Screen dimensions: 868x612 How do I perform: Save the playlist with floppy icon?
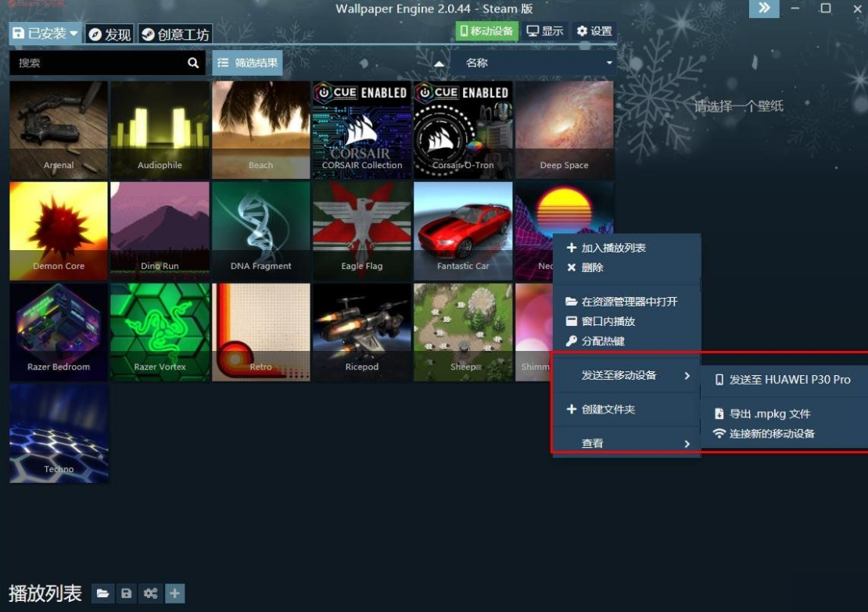pos(126,593)
